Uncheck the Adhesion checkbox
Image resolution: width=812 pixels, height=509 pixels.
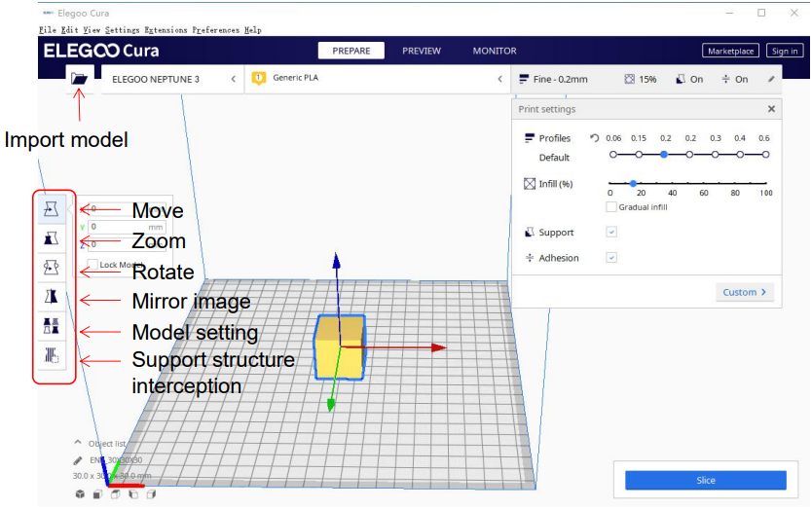[611, 257]
